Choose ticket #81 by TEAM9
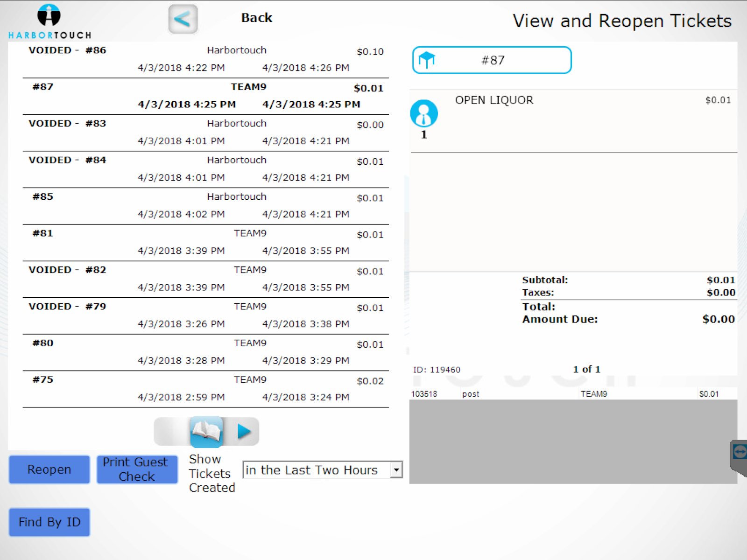Image resolution: width=747 pixels, height=560 pixels. tap(205, 242)
